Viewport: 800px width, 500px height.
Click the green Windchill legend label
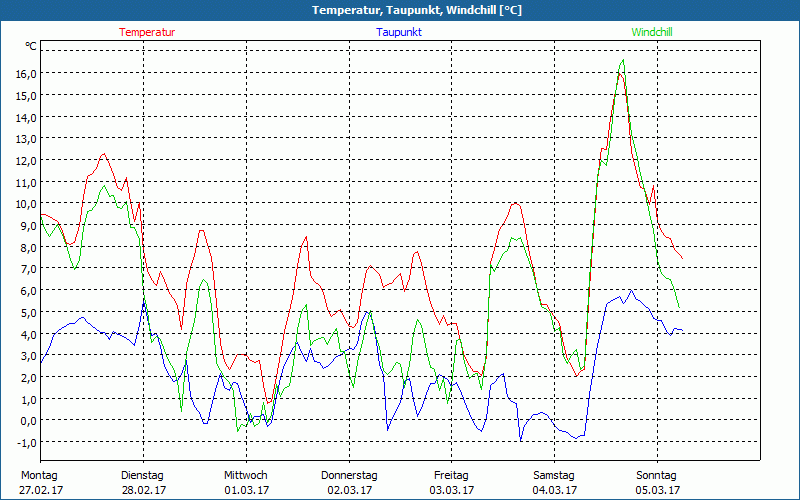pyautogui.click(x=652, y=32)
